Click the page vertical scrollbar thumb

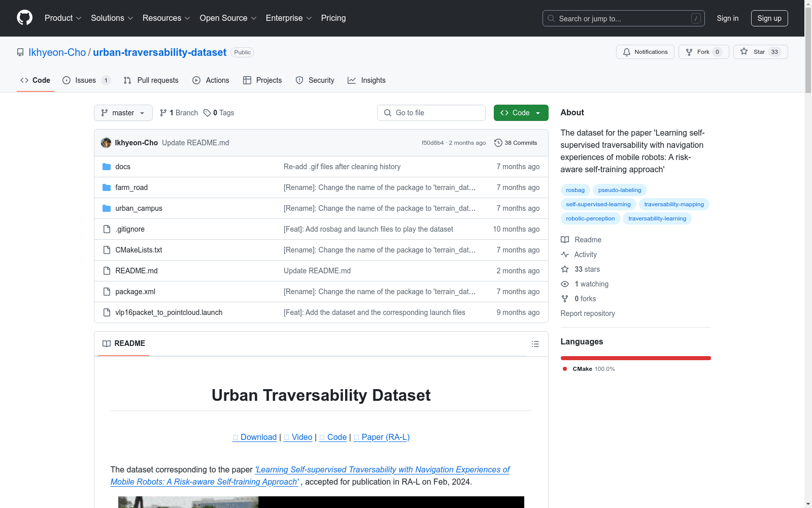click(x=808, y=50)
